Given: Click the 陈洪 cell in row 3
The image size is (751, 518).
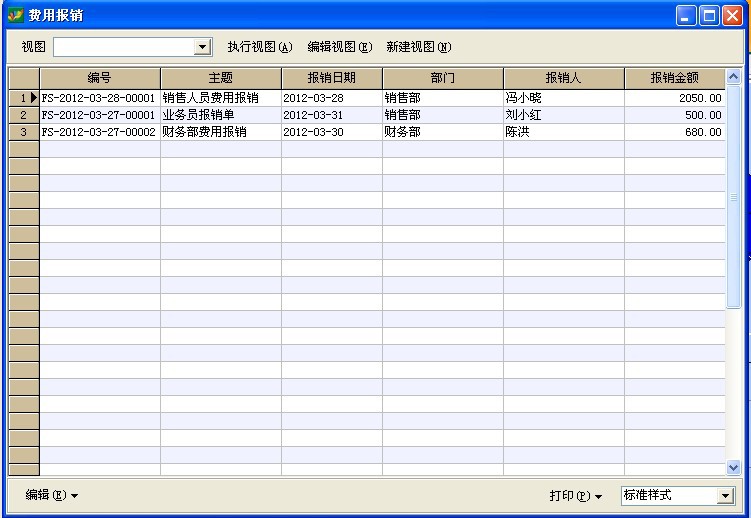Looking at the screenshot, I should [x=563, y=132].
